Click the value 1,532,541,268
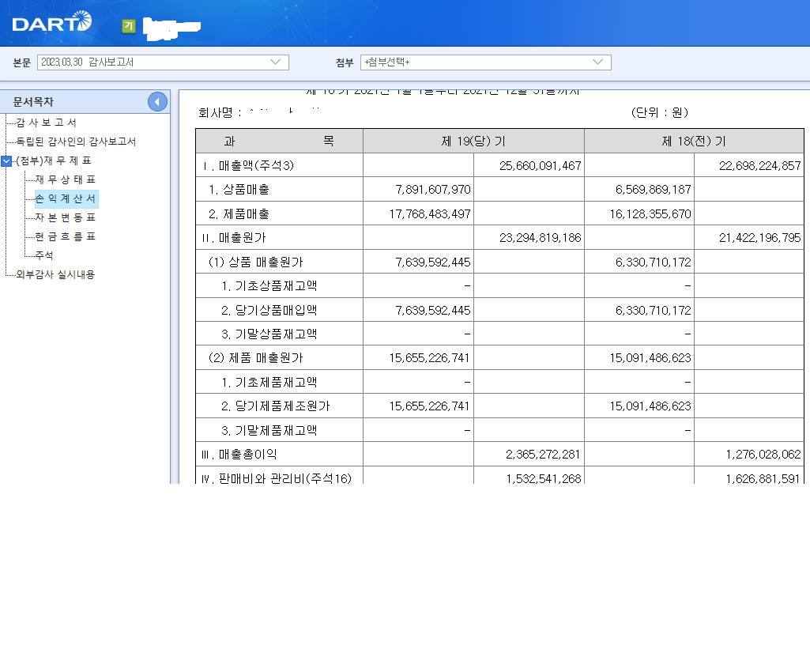The image size is (810, 672). click(x=544, y=478)
